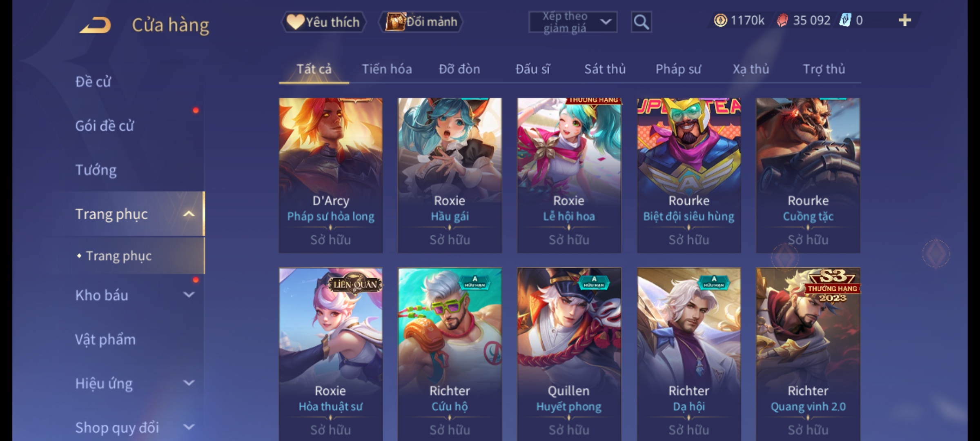Expand the Kho báu sidebar section
980x441 pixels.
[189, 295]
